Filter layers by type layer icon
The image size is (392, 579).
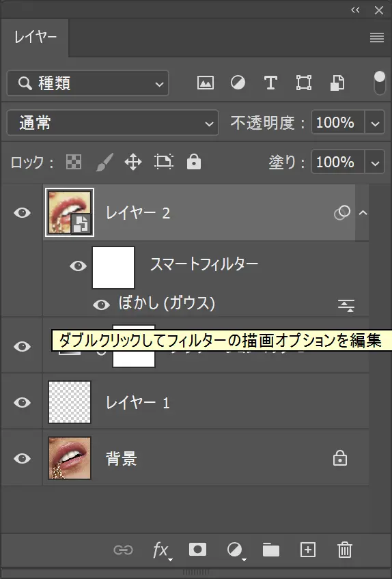270,83
